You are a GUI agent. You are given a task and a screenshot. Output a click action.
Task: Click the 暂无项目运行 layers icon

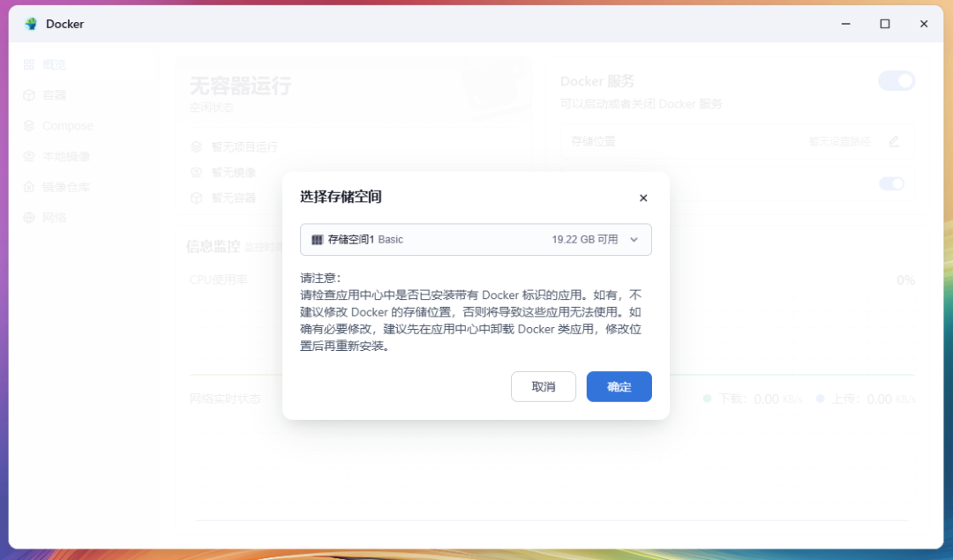point(196,147)
